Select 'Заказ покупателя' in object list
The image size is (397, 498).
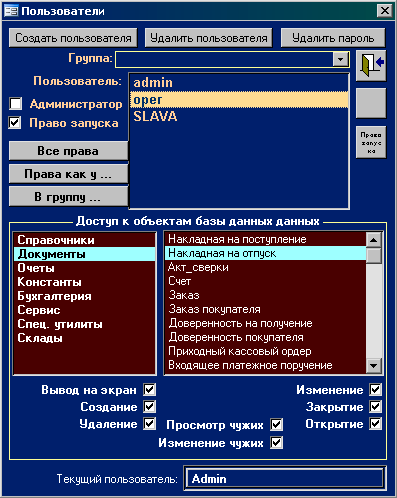265,309
